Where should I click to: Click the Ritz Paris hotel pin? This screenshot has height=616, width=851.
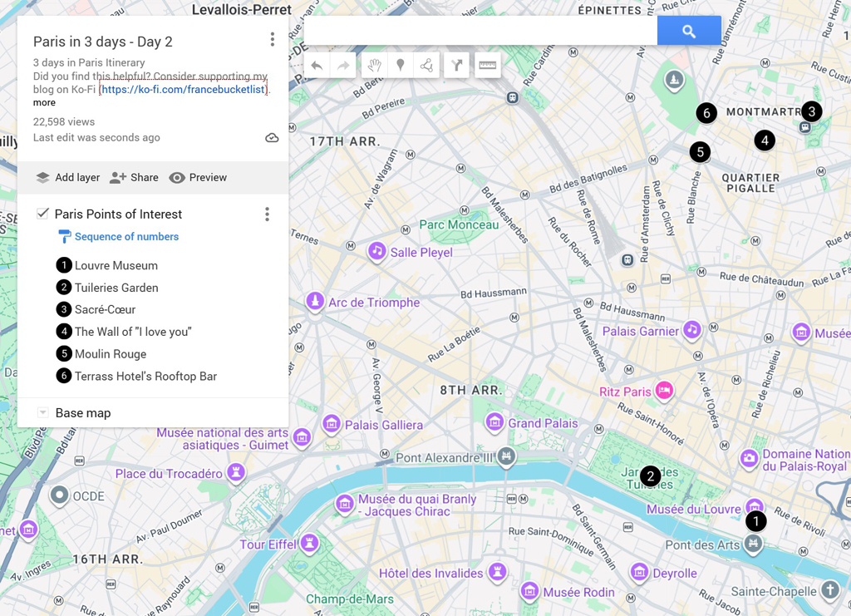click(x=664, y=390)
